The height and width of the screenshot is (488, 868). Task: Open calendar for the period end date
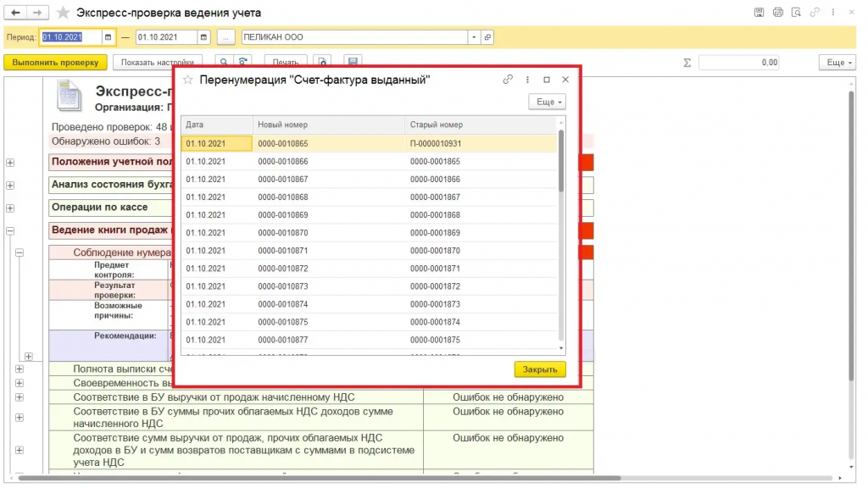click(x=203, y=37)
